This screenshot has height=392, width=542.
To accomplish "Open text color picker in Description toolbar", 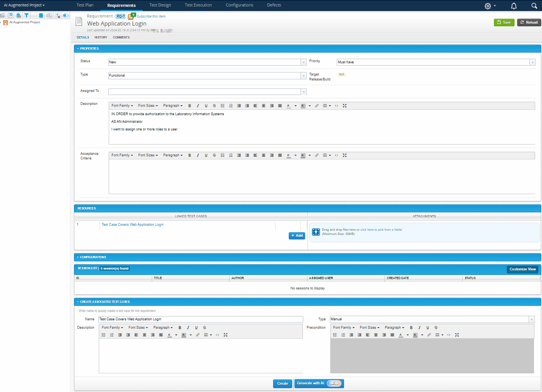I will point(295,106).
